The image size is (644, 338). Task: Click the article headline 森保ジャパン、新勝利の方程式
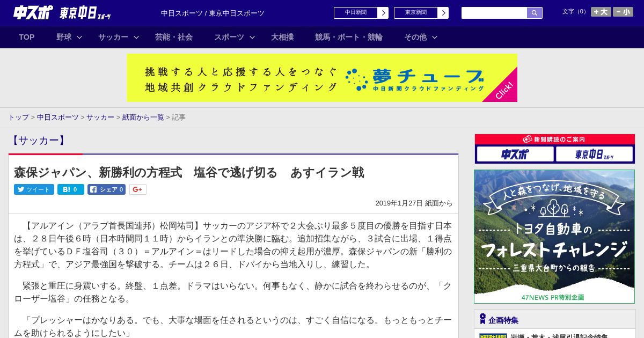189,172
